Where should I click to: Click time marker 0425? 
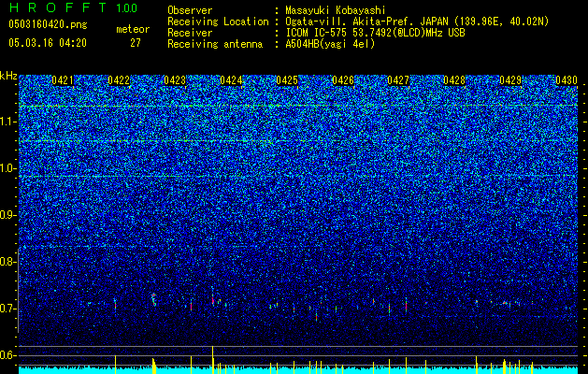tap(287, 80)
